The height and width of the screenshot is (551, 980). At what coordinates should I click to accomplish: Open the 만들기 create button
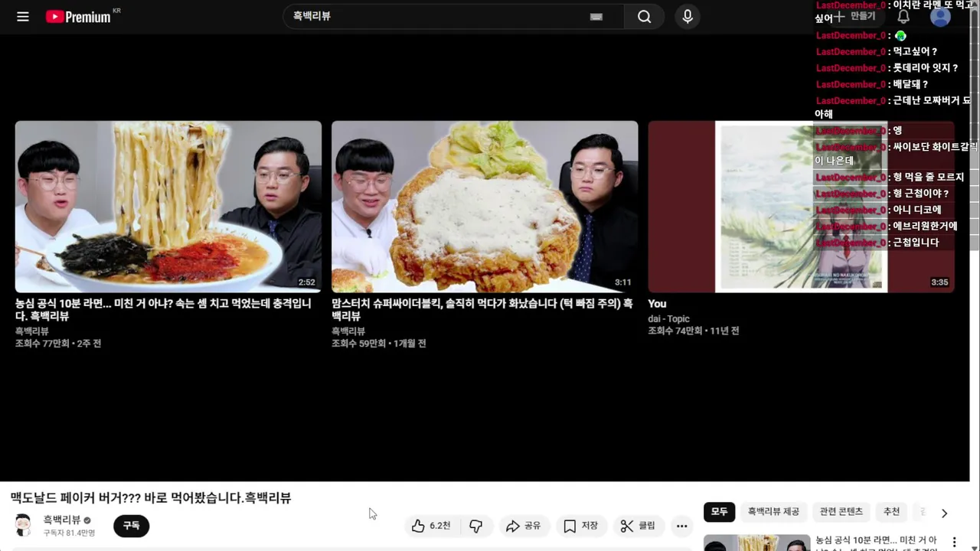[x=855, y=16]
